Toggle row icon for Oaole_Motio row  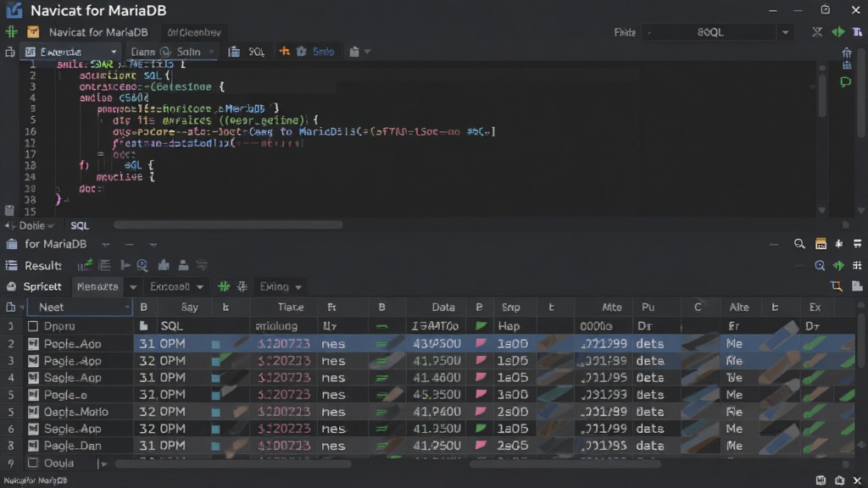coord(33,412)
